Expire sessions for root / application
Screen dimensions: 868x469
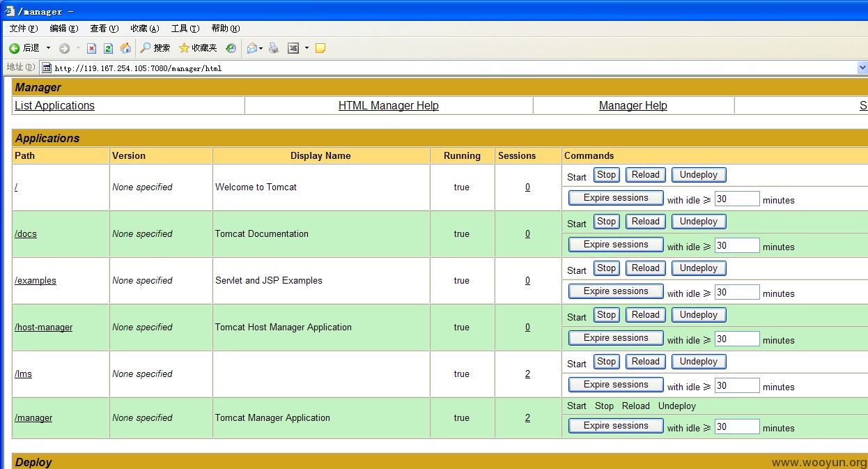point(616,198)
